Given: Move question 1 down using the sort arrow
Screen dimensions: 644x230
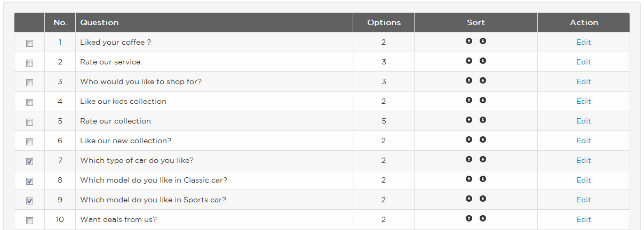Looking at the screenshot, I should click(483, 41).
